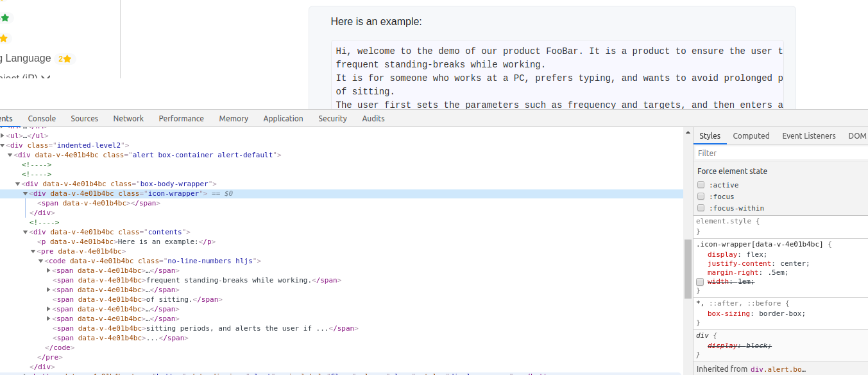Open the Network panel tab
The height and width of the screenshot is (375, 868).
point(128,118)
